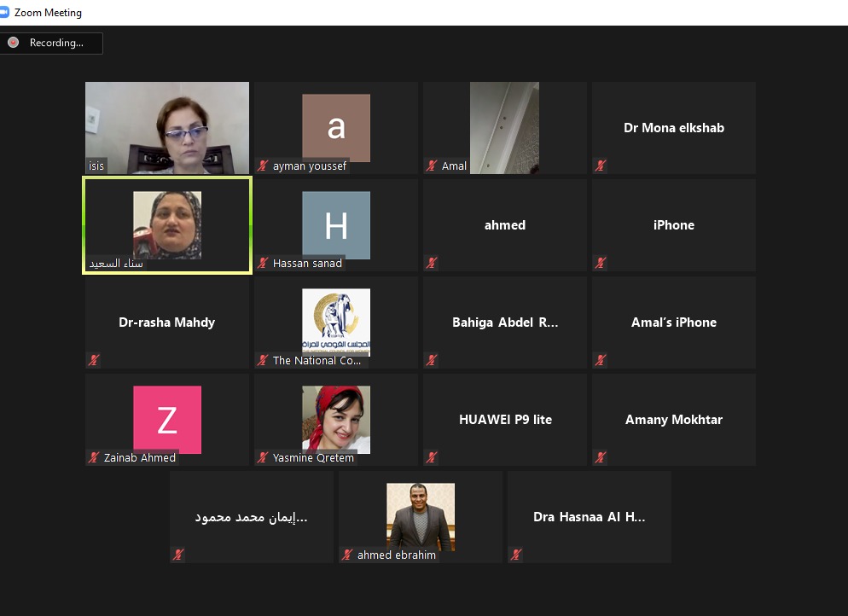This screenshot has width=848, height=616.
Task: Click muted mic icon on ayman youssef tile
Action: (263, 166)
